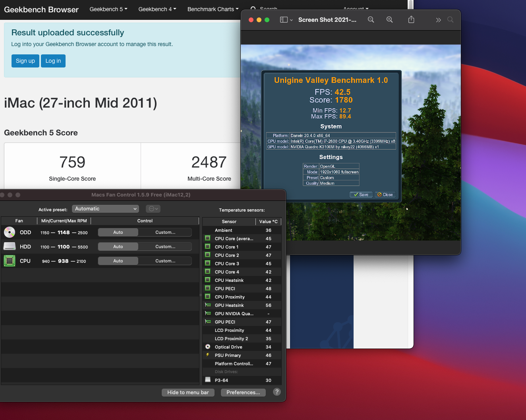Screen dimensions: 526x420
Task: Set HDD fan to Auto
Action: pyautogui.click(x=118, y=247)
